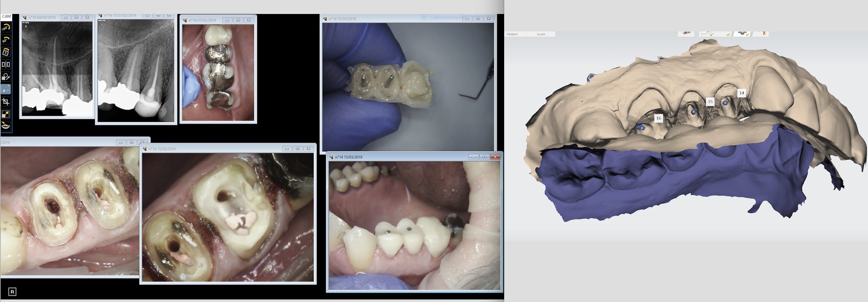
Task: Click the rotate 180° tool icon
Action: click(6, 28)
